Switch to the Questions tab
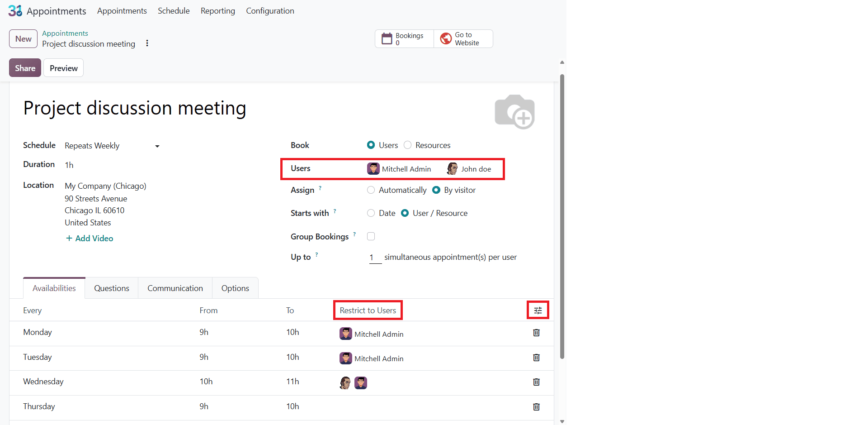The width and height of the screenshot is (868, 425). point(112,288)
